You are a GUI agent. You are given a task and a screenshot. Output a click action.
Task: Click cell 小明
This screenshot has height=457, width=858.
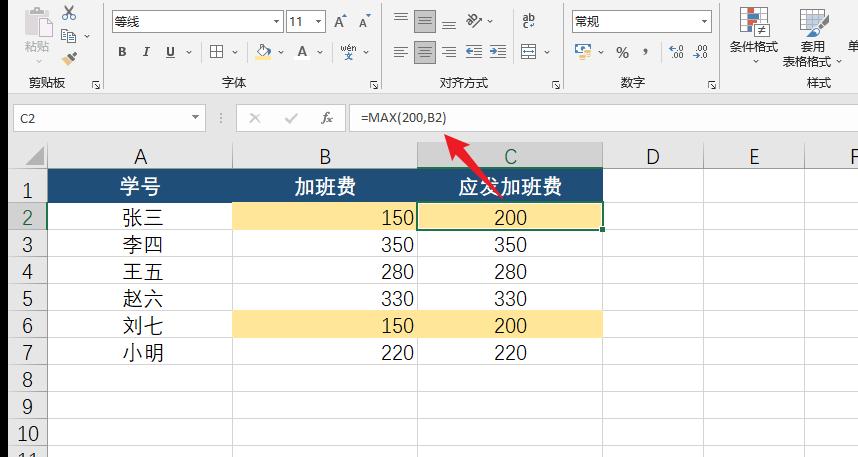tap(140, 352)
